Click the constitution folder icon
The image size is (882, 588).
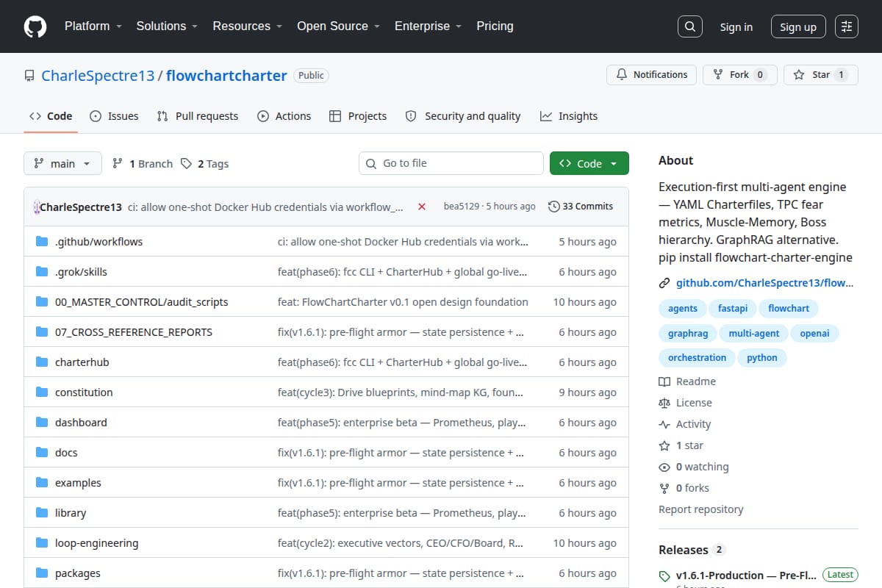(x=42, y=392)
